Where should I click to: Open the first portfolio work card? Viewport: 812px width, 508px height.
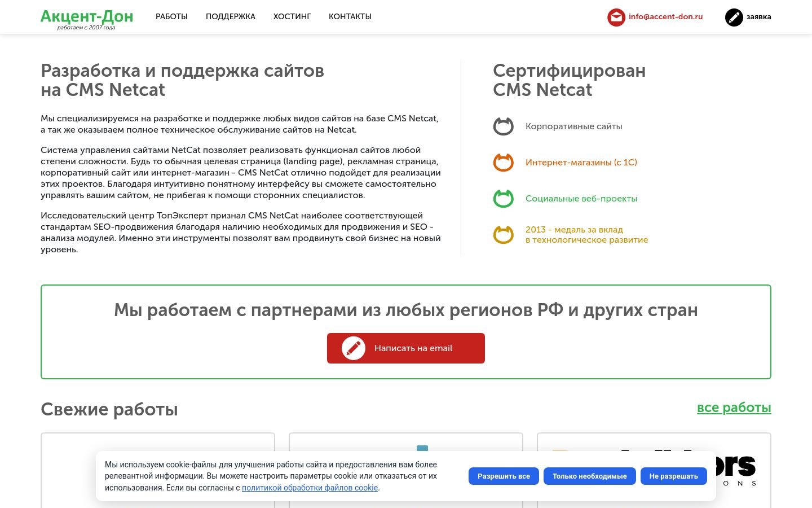158,470
